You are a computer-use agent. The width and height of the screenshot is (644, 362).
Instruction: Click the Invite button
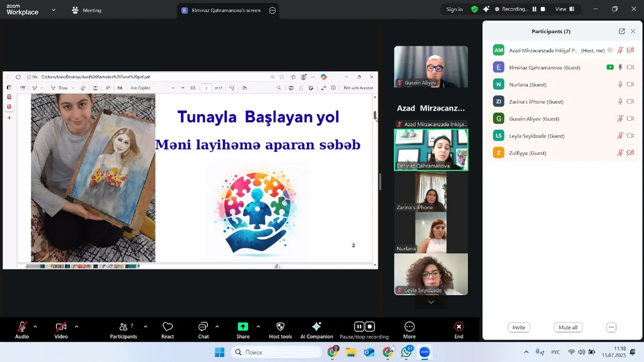519,327
